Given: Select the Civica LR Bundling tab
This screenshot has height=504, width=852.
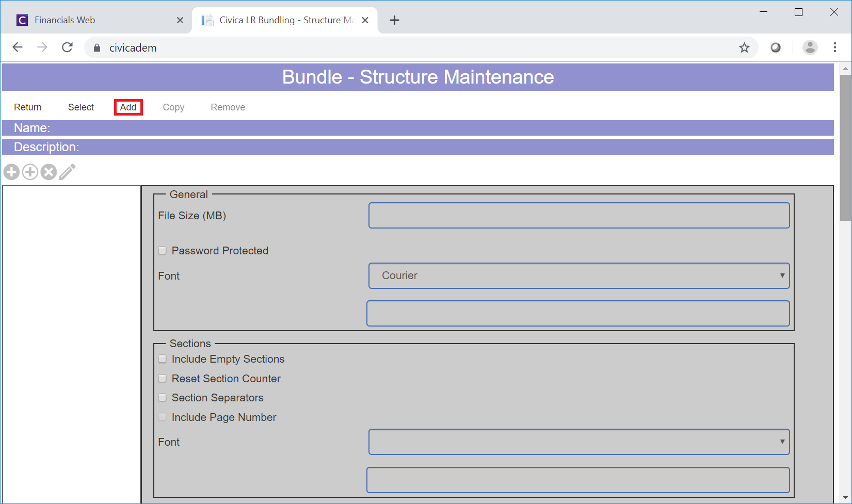Looking at the screenshot, I should (x=285, y=20).
